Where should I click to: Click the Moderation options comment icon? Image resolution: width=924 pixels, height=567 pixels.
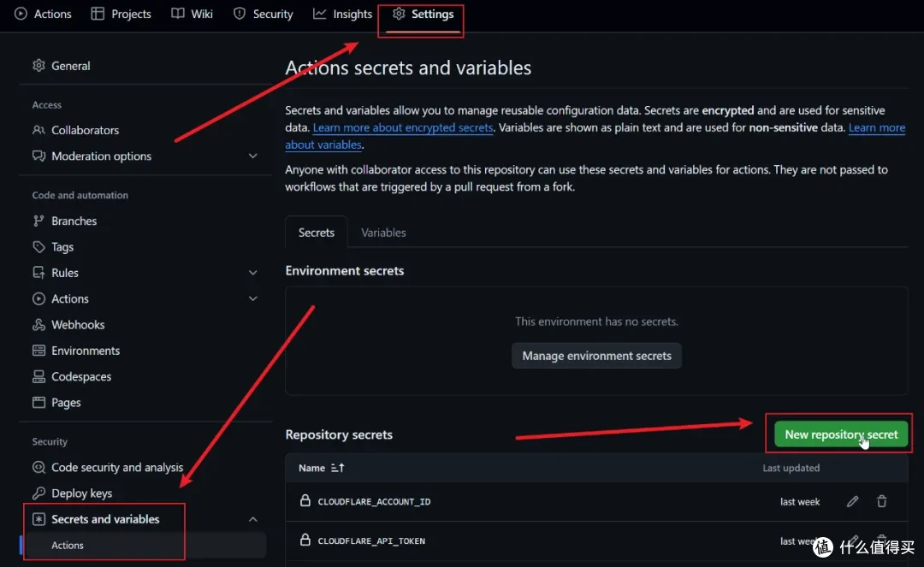38,156
